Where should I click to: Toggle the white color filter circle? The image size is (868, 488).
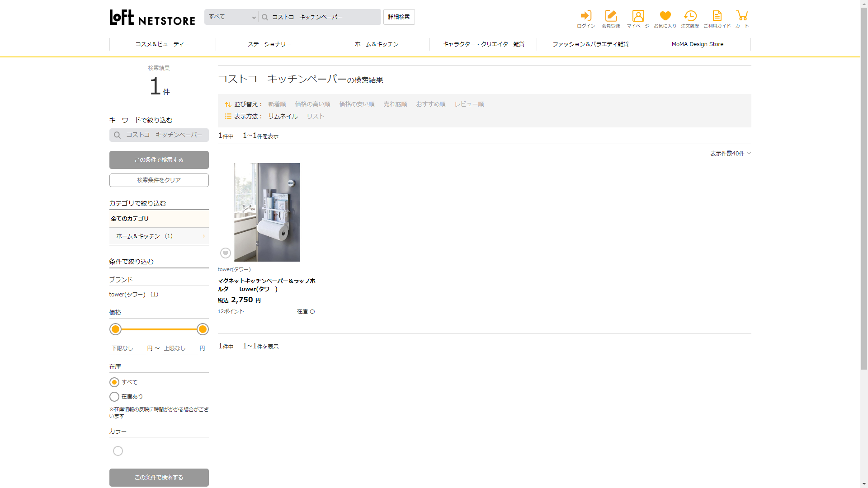(118, 451)
